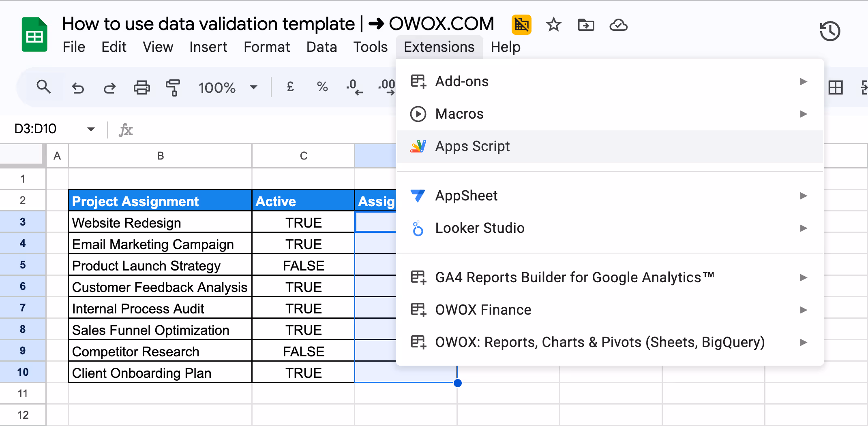Screen dimensions: 868x426
Task: Select the Paint format tool
Action: 172,87
